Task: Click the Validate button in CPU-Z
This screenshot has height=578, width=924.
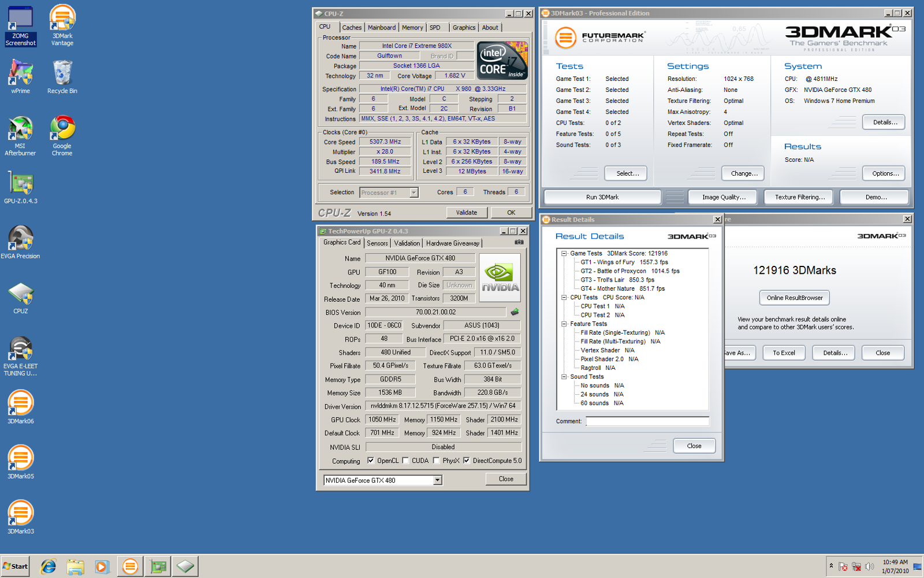Action: 467,213
